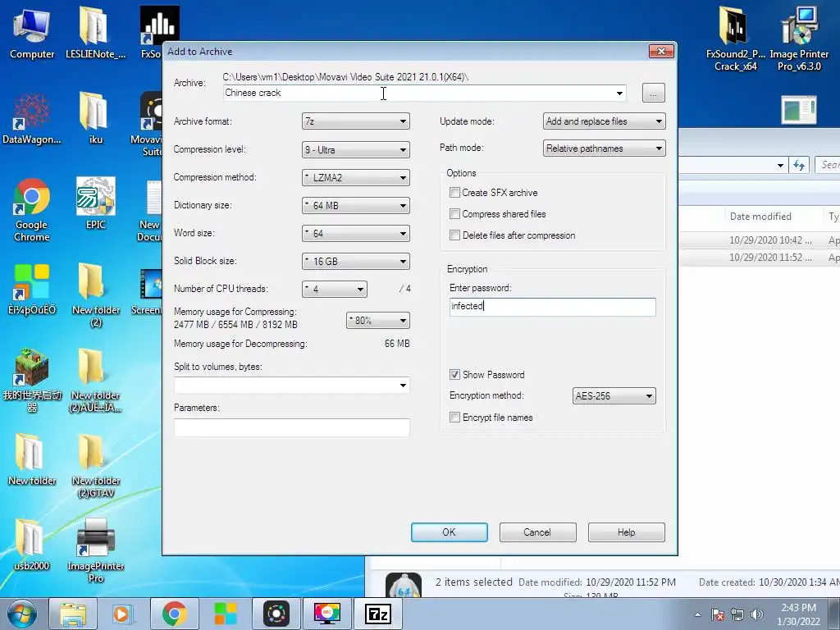Open the New folder desktop icon
The width and height of the screenshot is (840, 630).
coord(32,459)
